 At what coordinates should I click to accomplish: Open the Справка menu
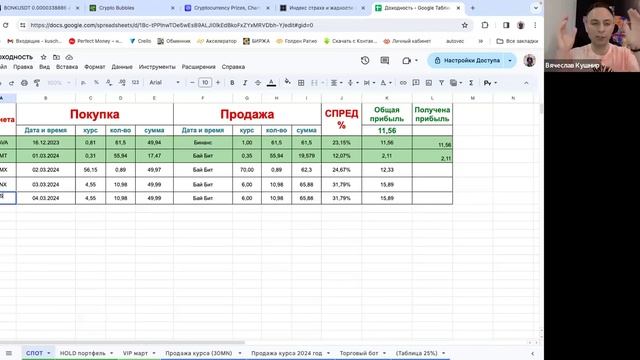(233, 67)
